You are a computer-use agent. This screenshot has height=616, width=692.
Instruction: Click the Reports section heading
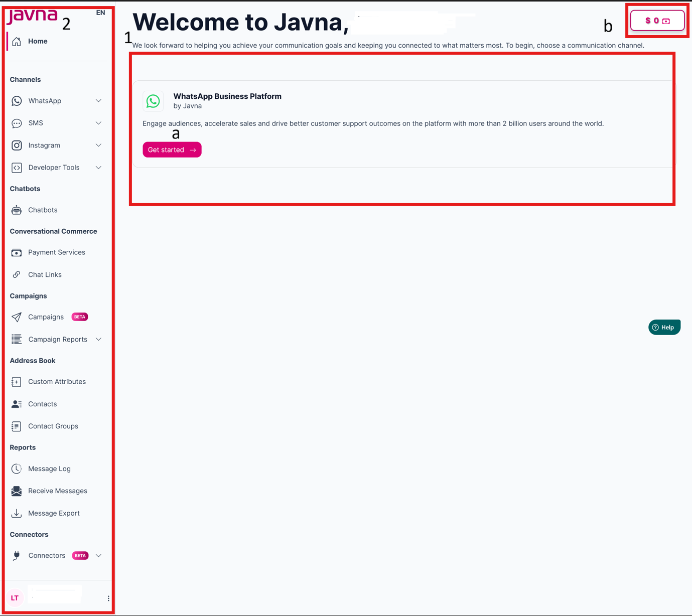[x=23, y=447]
